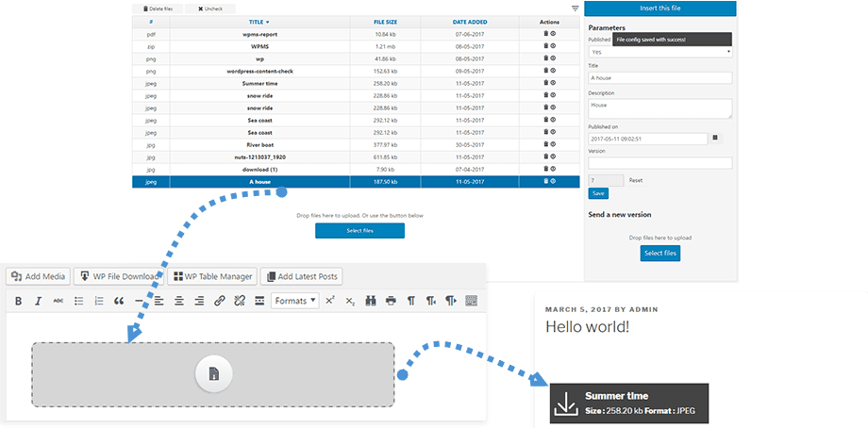Click into the Version input field
The width and height of the screenshot is (868, 428).
tap(660, 163)
